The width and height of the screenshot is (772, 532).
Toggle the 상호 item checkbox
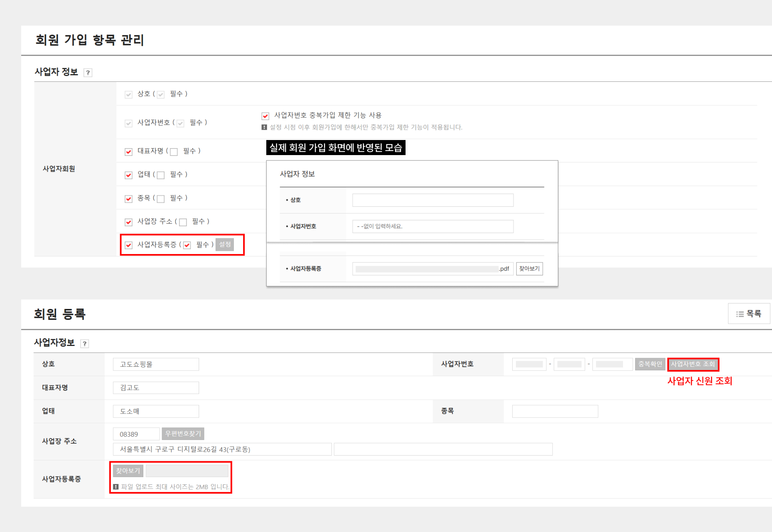pos(129,94)
